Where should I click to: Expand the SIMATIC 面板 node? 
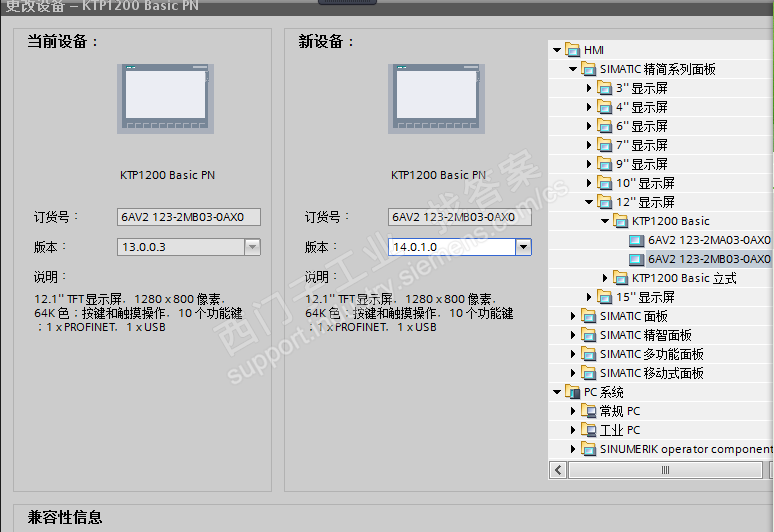point(573,316)
